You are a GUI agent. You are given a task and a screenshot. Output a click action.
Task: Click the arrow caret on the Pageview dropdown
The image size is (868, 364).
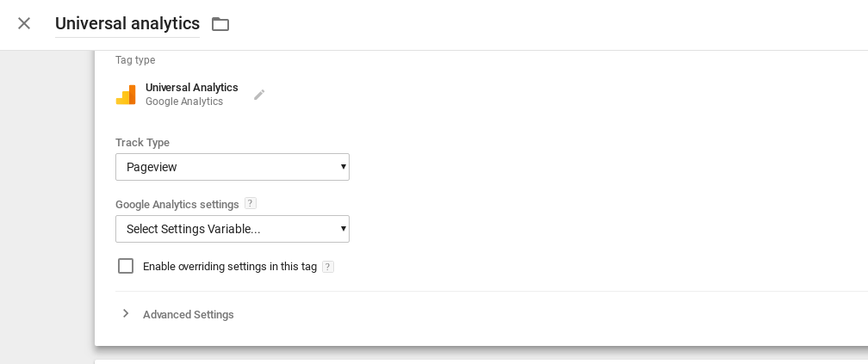click(343, 167)
